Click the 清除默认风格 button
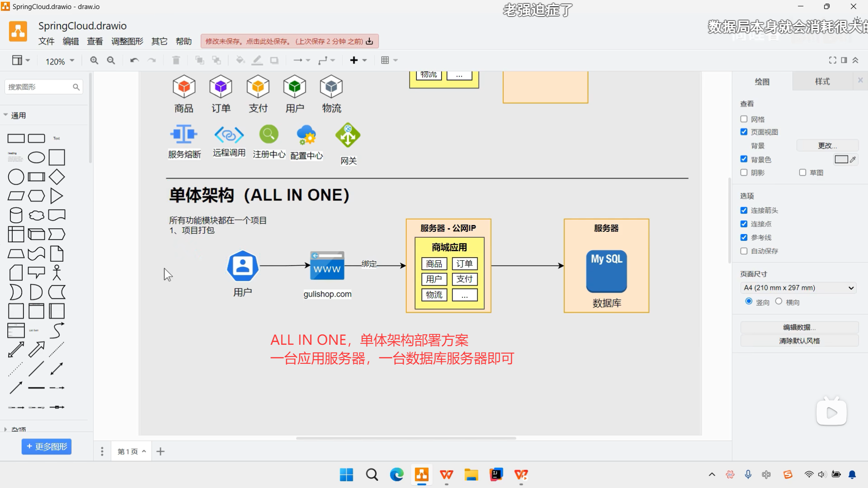The width and height of the screenshot is (868, 488). tap(799, 341)
